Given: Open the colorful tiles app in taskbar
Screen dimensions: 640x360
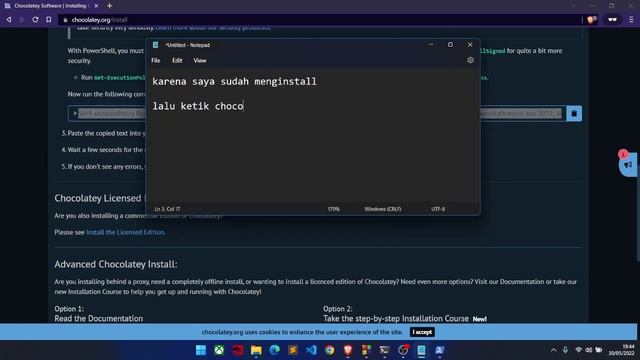Looking at the screenshot, I should coord(366,350).
